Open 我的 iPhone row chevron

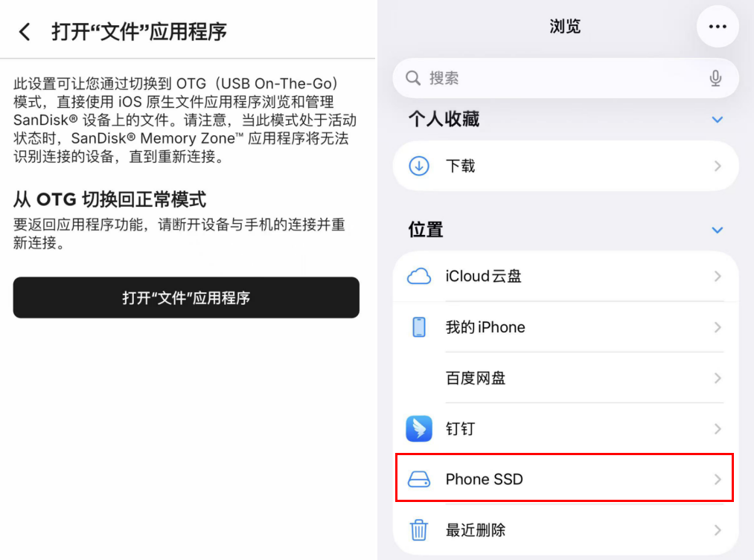coord(718,327)
